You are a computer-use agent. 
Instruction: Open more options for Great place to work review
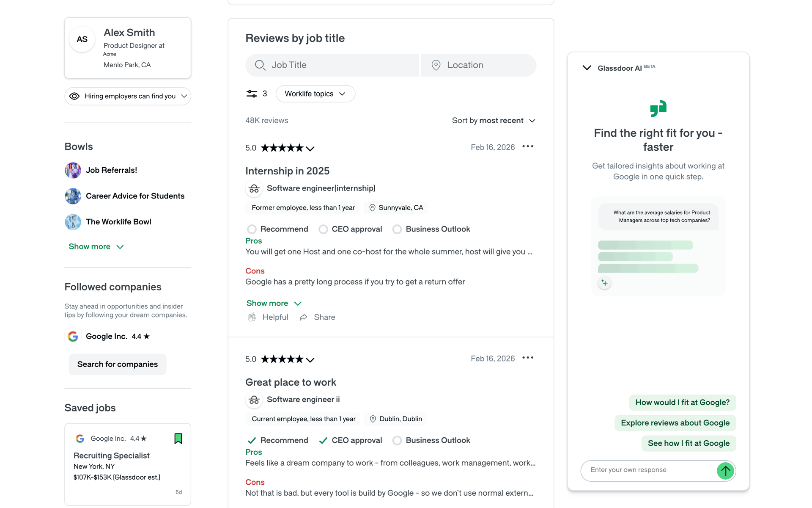tap(528, 358)
